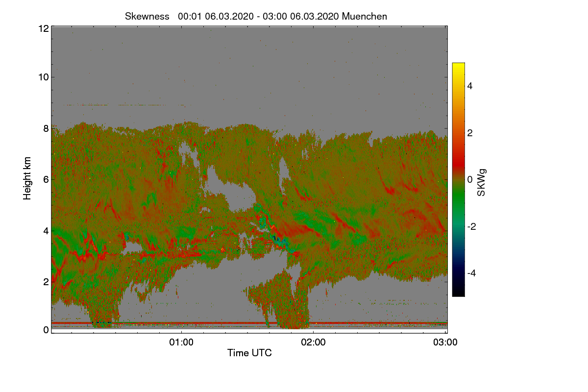Click the 'SKWg' colorbar label
Image resolution: width=588 pixels, height=392 pixels.
tap(482, 182)
